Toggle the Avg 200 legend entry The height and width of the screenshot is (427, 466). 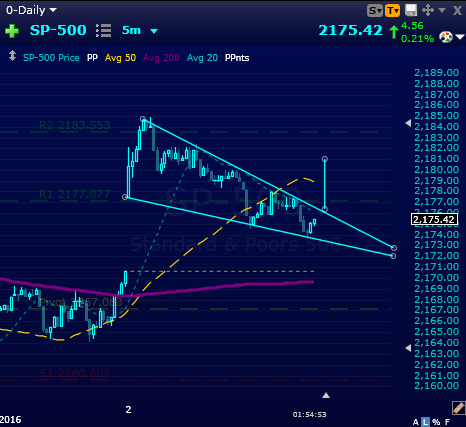point(161,58)
